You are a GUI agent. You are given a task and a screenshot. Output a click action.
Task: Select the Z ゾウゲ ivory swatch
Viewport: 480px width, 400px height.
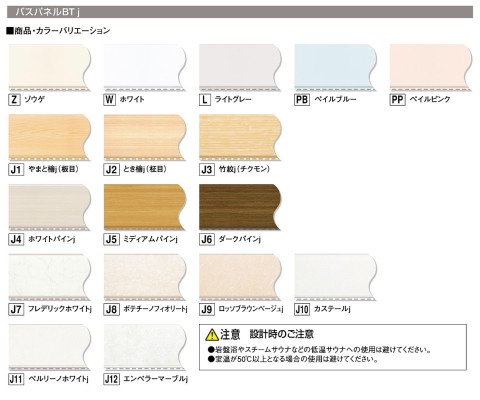pyautogui.click(x=49, y=68)
